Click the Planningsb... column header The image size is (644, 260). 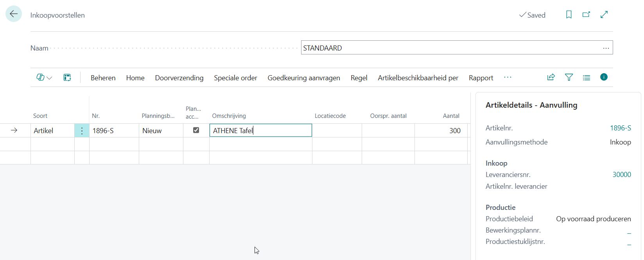tap(158, 116)
